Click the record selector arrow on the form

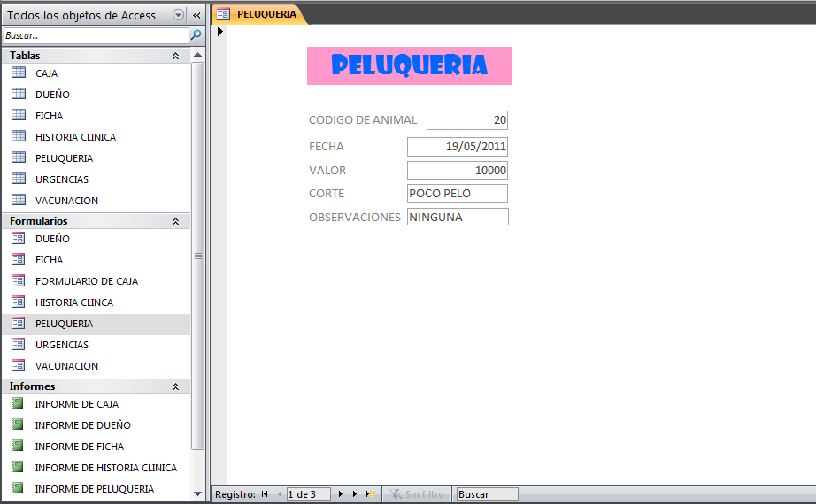point(219,31)
